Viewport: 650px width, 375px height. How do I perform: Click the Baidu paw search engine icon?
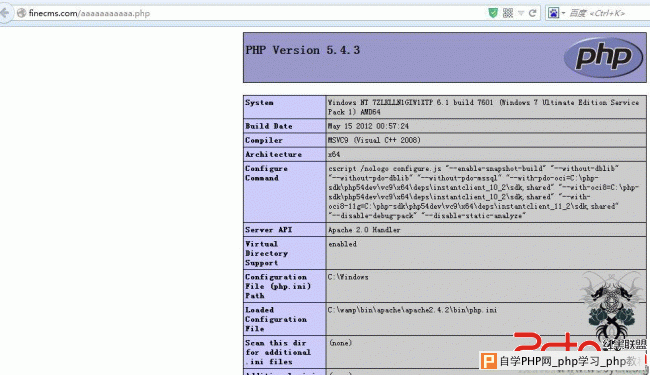pyautogui.click(x=553, y=13)
